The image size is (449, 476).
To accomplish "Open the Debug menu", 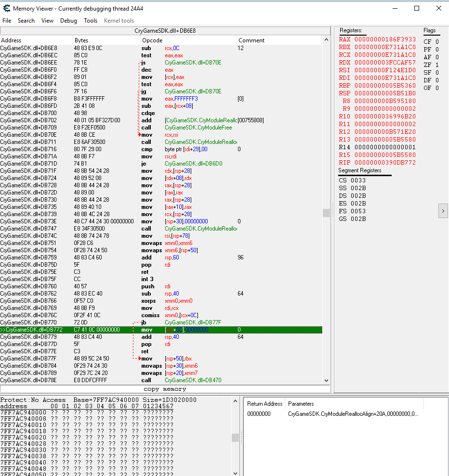I will tap(68, 21).
